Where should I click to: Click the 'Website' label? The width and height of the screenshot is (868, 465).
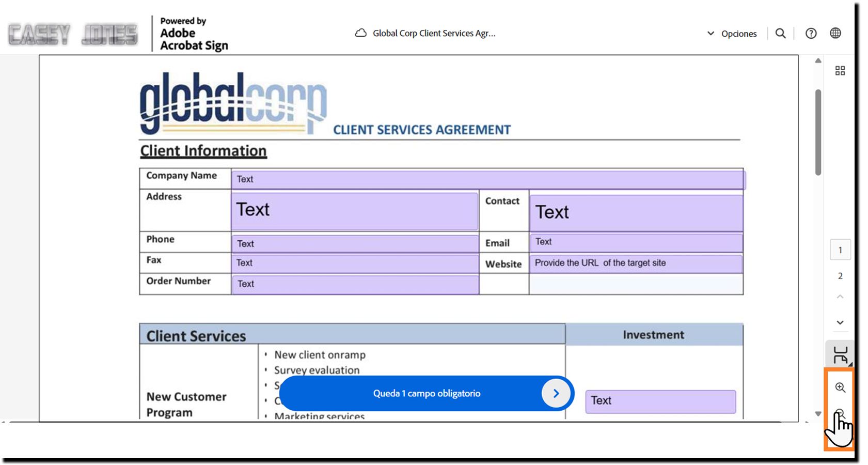coord(503,264)
